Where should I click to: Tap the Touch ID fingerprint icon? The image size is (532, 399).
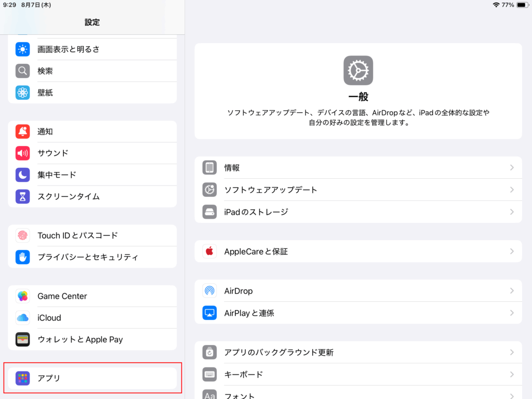click(22, 235)
